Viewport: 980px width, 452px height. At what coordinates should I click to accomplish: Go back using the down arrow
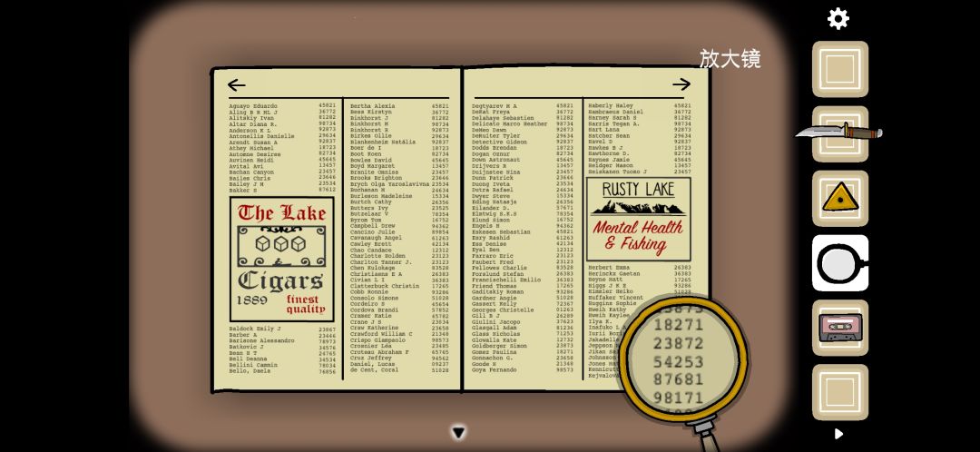(x=459, y=433)
